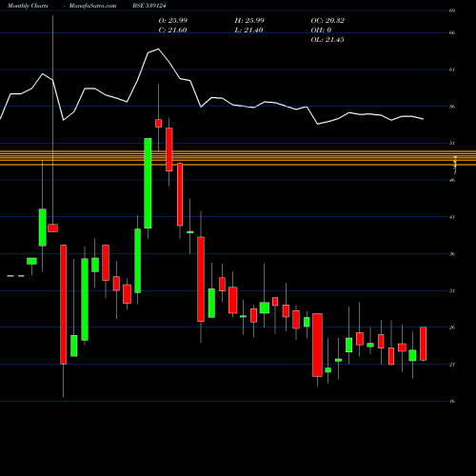
Task: Click the 66 price axis label
Action: pos(452,32)
